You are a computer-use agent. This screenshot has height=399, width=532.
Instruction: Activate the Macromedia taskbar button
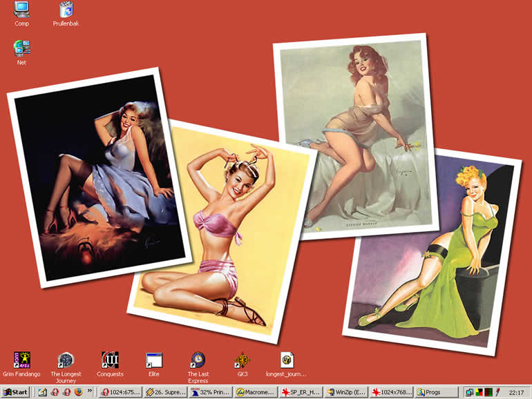click(256, 392)
